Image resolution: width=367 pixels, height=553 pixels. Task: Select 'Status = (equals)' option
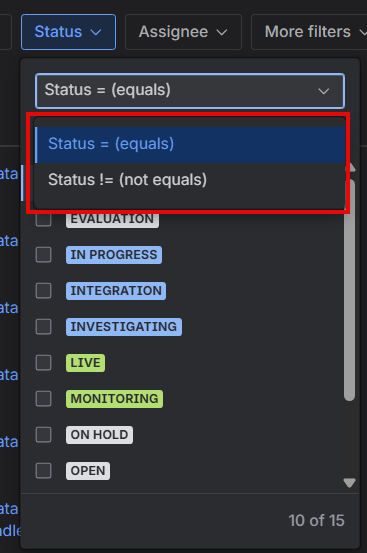click(190, 144)
